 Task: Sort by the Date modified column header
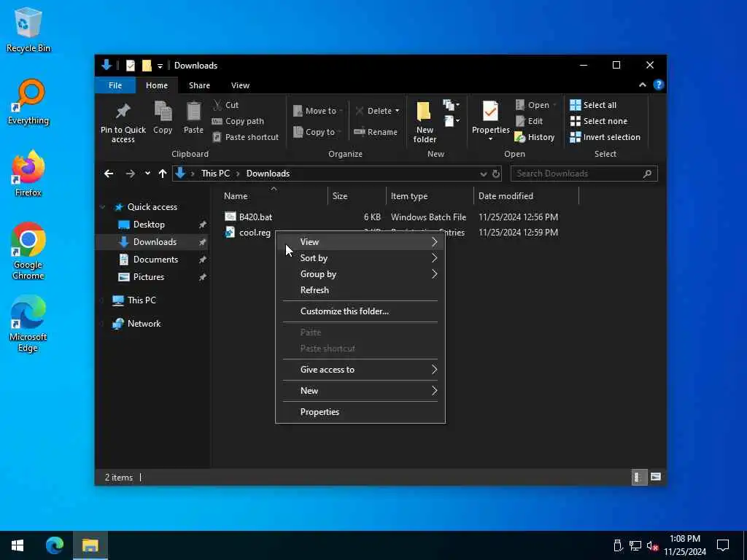point(506,195)
